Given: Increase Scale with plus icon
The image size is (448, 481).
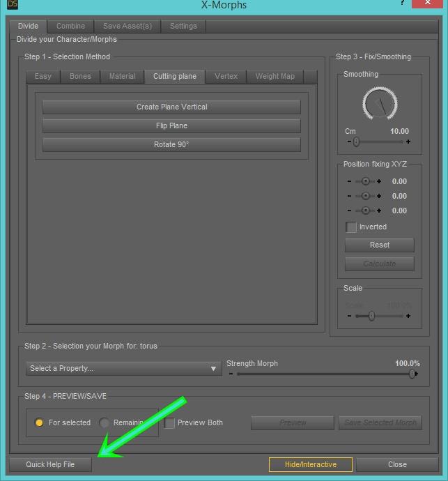Looking at the screenshot, I should 408,316.
